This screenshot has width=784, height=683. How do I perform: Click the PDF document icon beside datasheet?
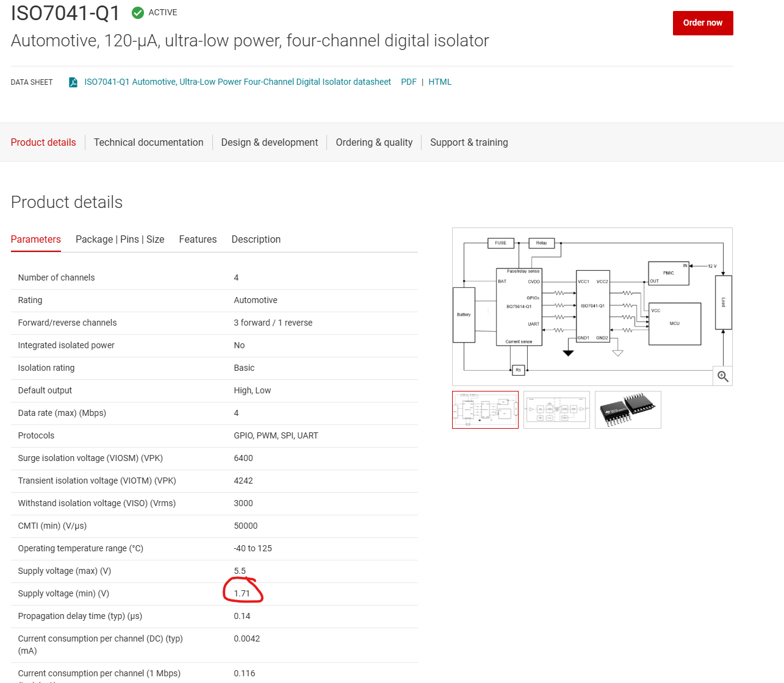pyautogui.click(x=73, y=82)
